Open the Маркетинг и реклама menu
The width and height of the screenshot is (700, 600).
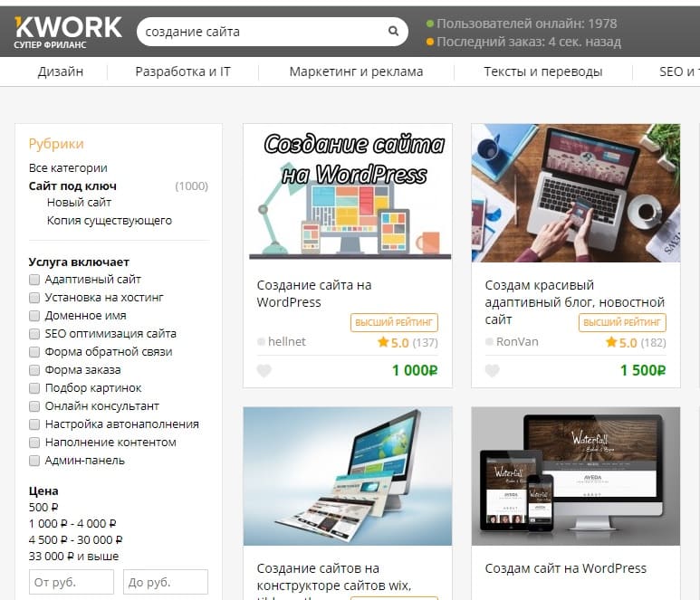356,71
